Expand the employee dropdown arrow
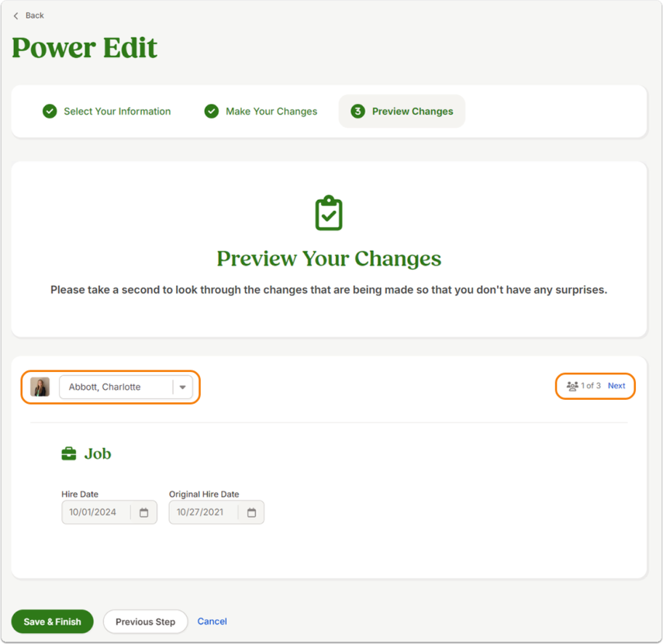This screenshot has height=644, width=663. (x=183, y=387)
